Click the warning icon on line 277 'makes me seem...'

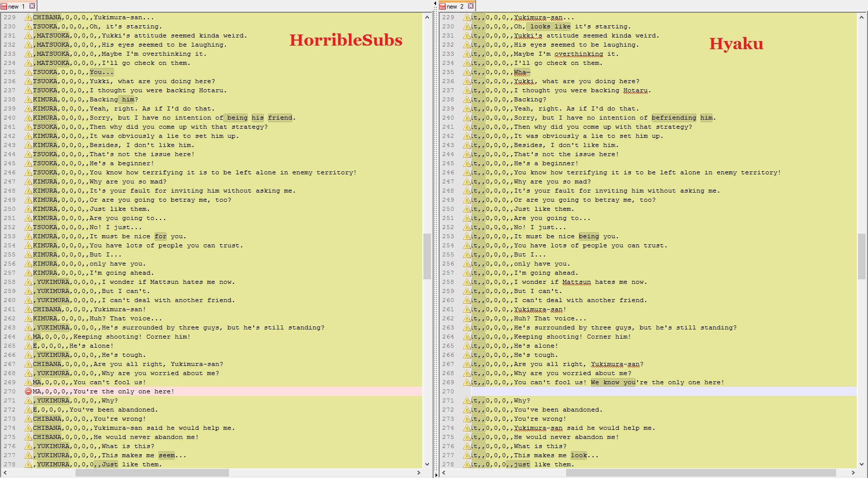[28, 455]
